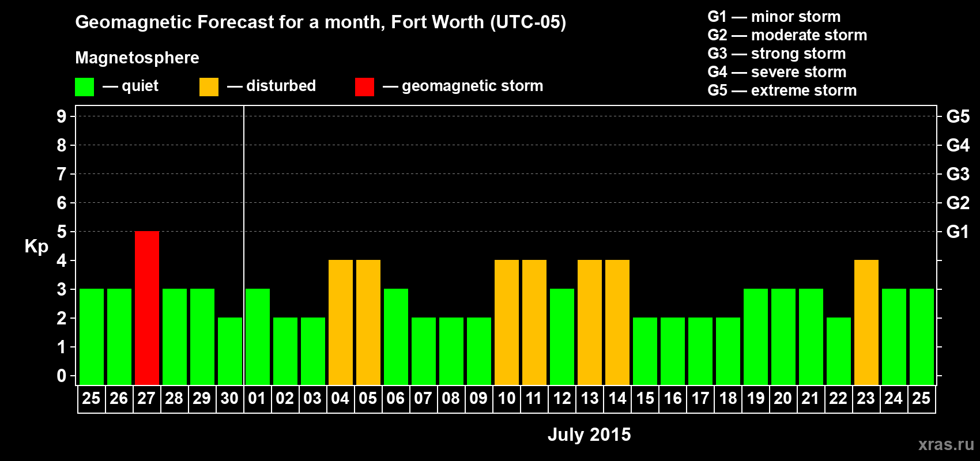
Task: Select the orange bar for July 11
Action: tap(534, 323)
